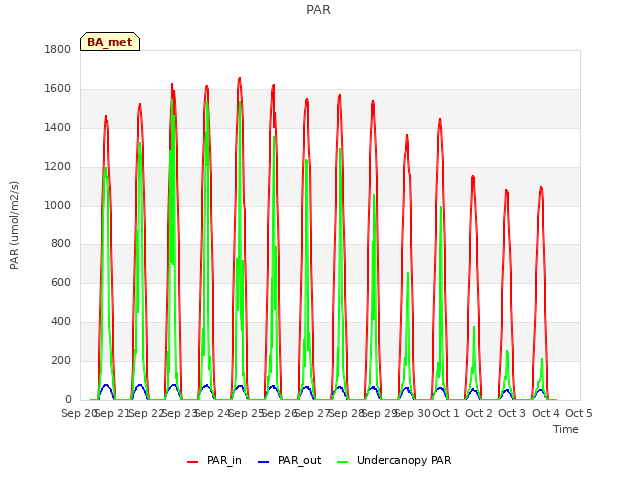640x480 pixels.
Task: Click the Oct 3 x-axis tick label
Action: tap(512, 413)
